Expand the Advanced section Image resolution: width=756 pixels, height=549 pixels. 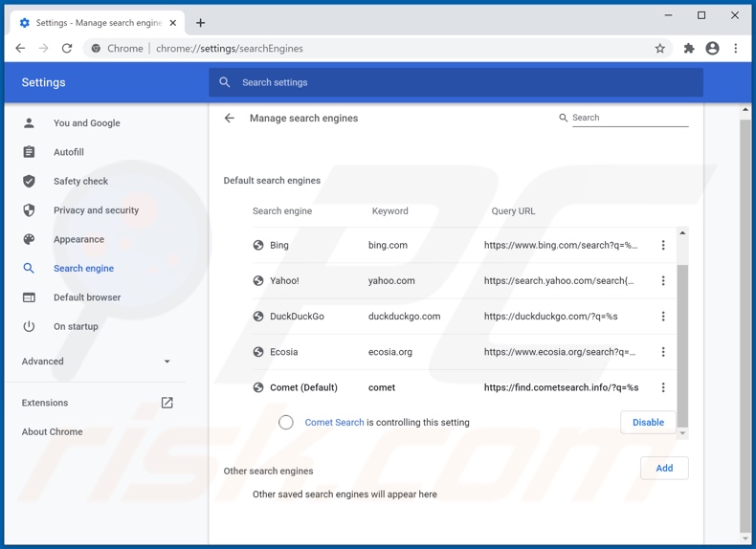95,361
